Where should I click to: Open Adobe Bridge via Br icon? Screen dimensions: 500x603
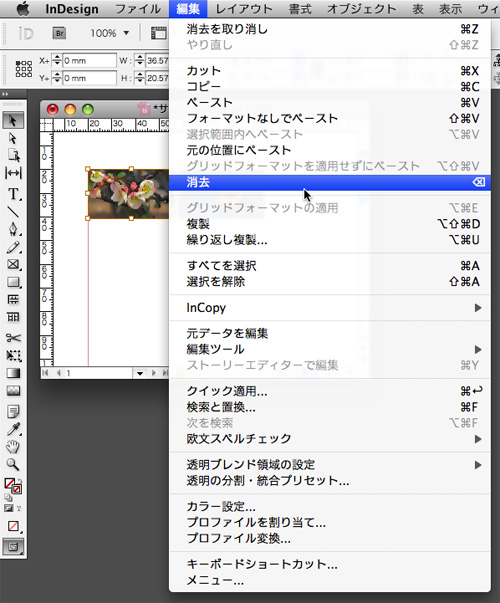[59, 33]
